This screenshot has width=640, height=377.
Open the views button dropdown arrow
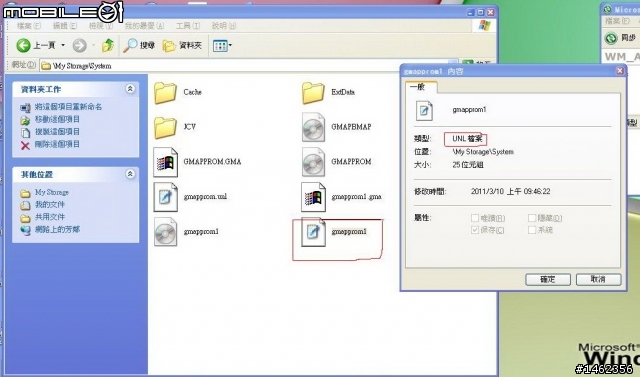click(230, 45)
